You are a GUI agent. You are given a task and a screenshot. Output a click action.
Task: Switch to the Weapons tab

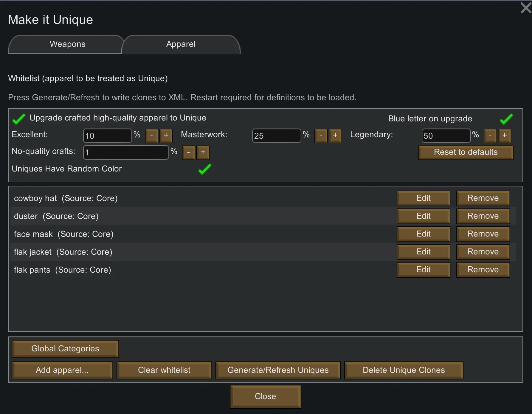point(68,44)
